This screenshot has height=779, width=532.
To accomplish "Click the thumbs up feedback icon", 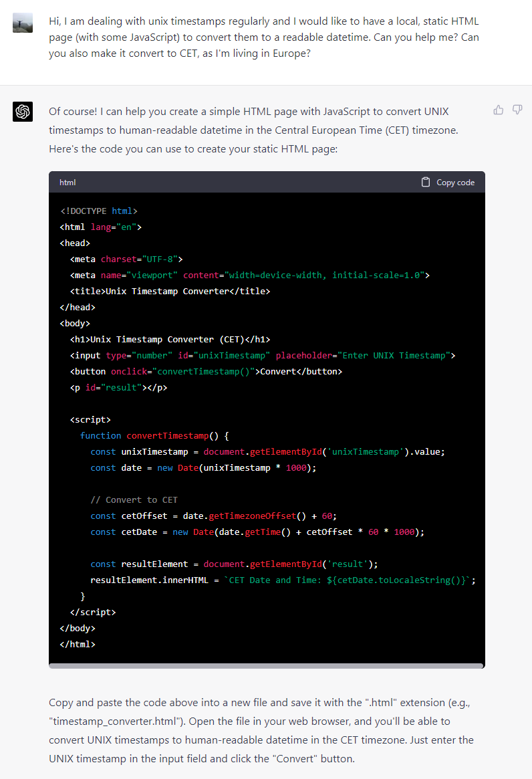I will (x=498, y=110).
